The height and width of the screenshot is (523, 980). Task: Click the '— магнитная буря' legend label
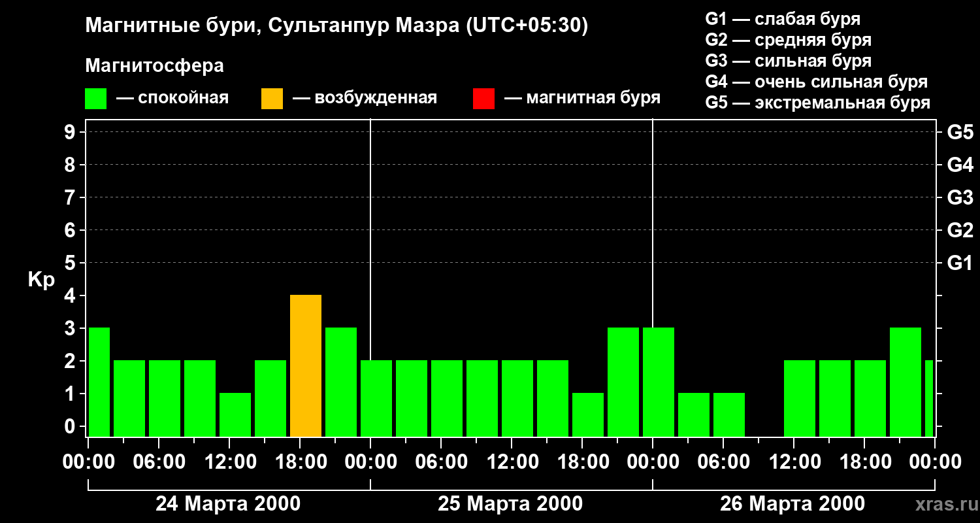582,98
